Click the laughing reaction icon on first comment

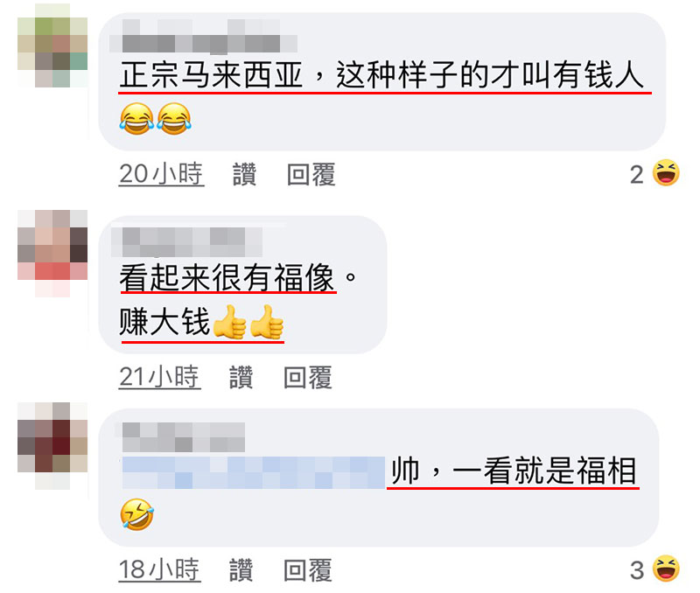[x=666, y=172]
